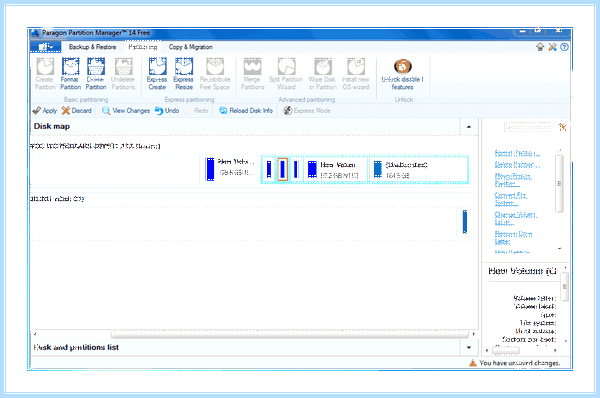Click the Format Partition link in side panel
This screenshot has width=600, height=398.
517,153
